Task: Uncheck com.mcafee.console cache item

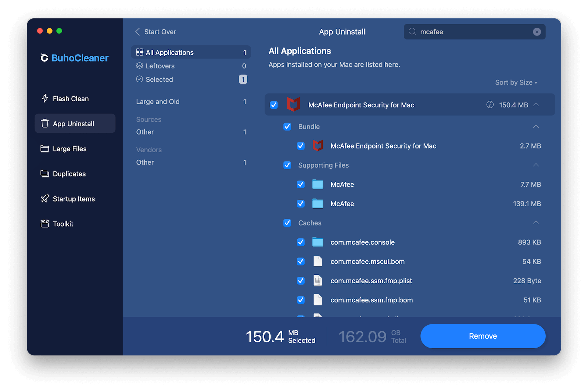Action: point(301,242)
